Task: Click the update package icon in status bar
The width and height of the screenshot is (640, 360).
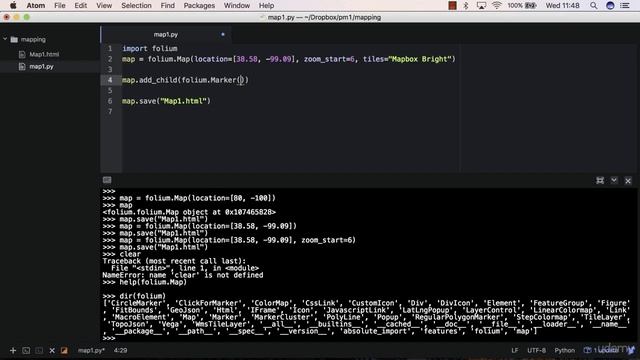Action: (587, 350)
